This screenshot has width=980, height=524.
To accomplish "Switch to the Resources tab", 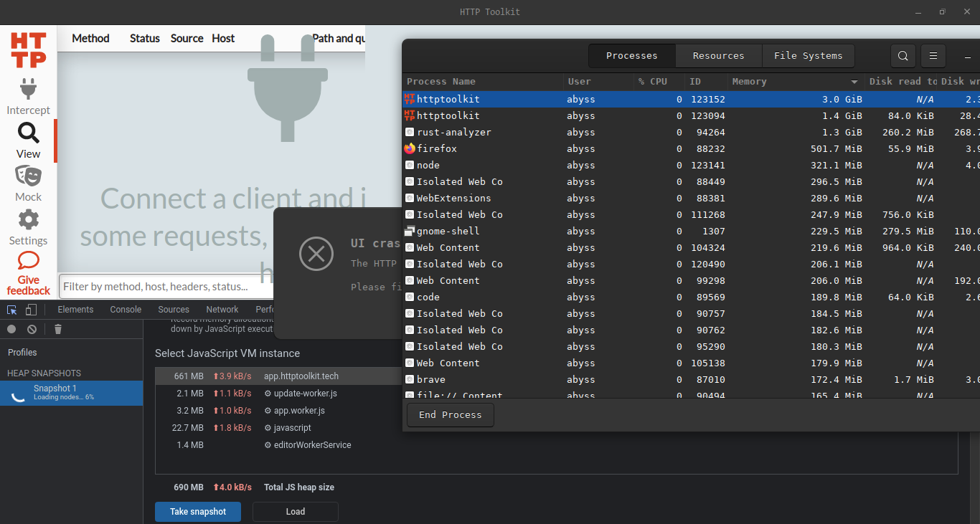I will [x=717, y=55].
